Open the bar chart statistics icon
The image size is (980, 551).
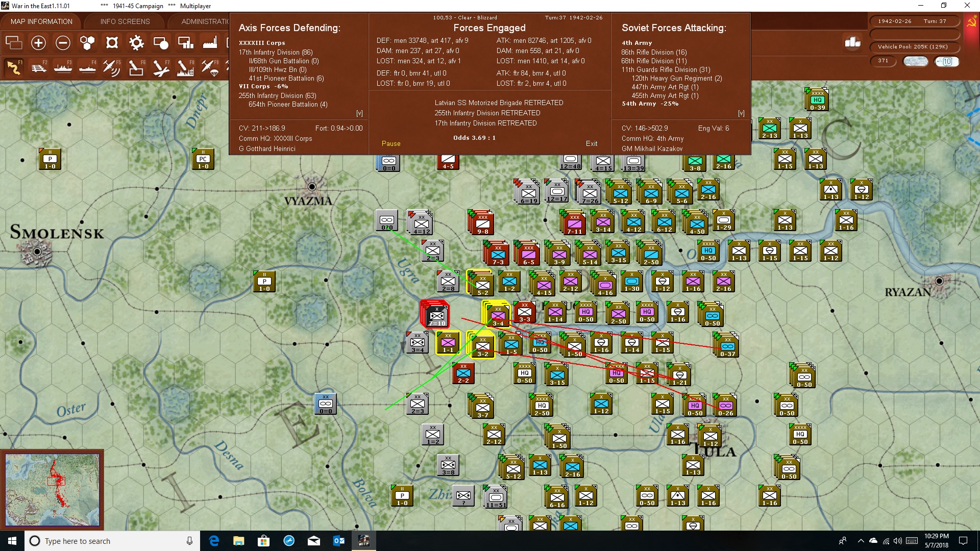[852, 42]
